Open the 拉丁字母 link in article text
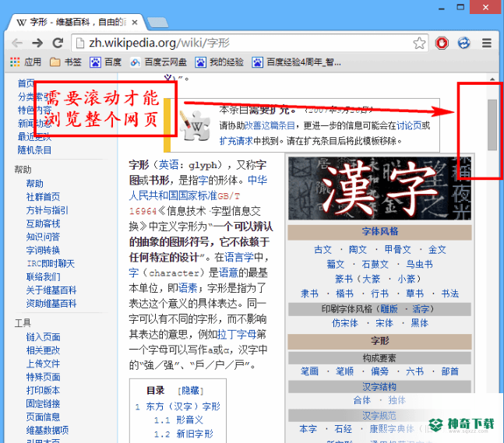This screenshot has width=504, height=443. point(237,335)
